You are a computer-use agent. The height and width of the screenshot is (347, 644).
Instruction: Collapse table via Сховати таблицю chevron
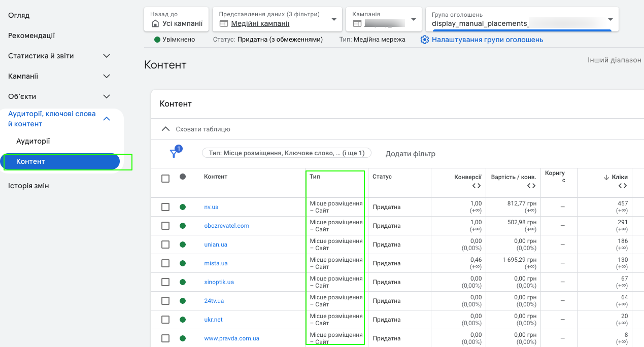pos(165,129)
